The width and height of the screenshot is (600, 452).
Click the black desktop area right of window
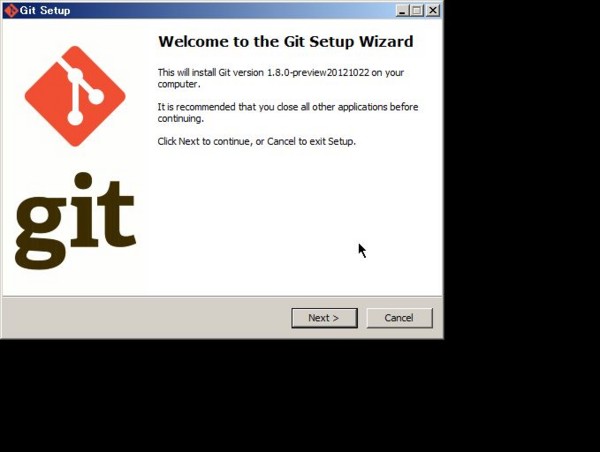[522, 168]
